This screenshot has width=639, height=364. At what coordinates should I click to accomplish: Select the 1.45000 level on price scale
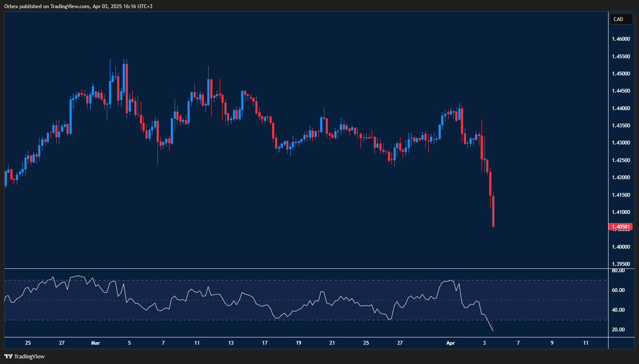coord(621,73)
